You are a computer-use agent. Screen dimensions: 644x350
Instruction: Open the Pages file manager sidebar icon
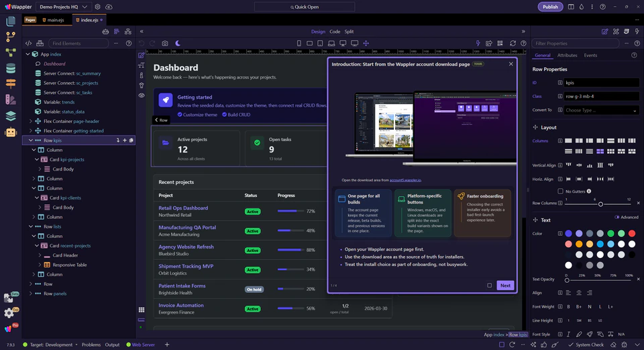pos(11,21)
